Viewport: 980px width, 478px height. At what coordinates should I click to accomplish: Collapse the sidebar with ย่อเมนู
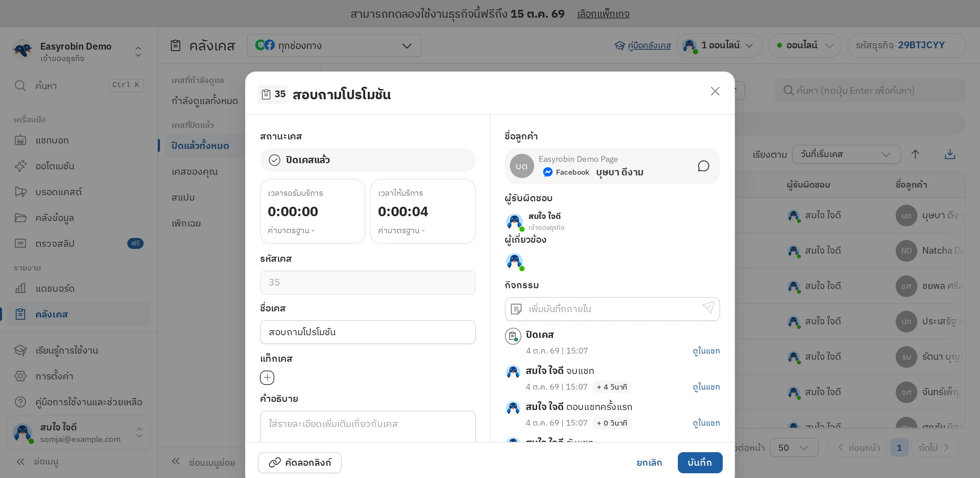tap(37, 462)
